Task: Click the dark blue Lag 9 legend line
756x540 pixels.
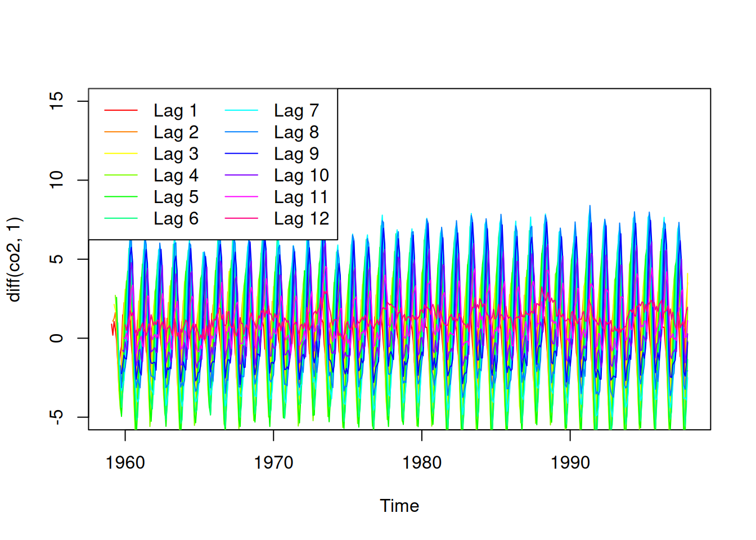Action: point(241,154)
